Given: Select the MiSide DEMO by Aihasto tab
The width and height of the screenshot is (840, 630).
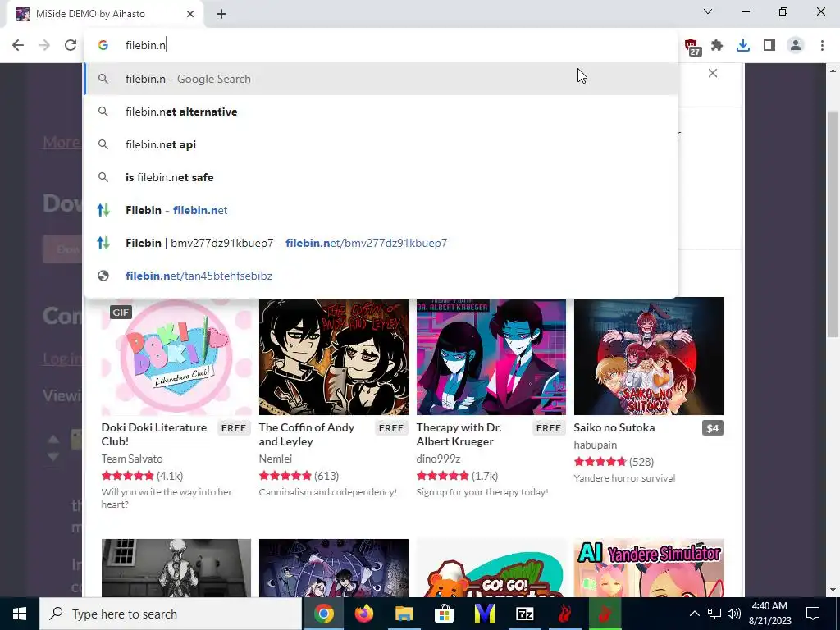Looking at the screenshot, I should point(104,14).
